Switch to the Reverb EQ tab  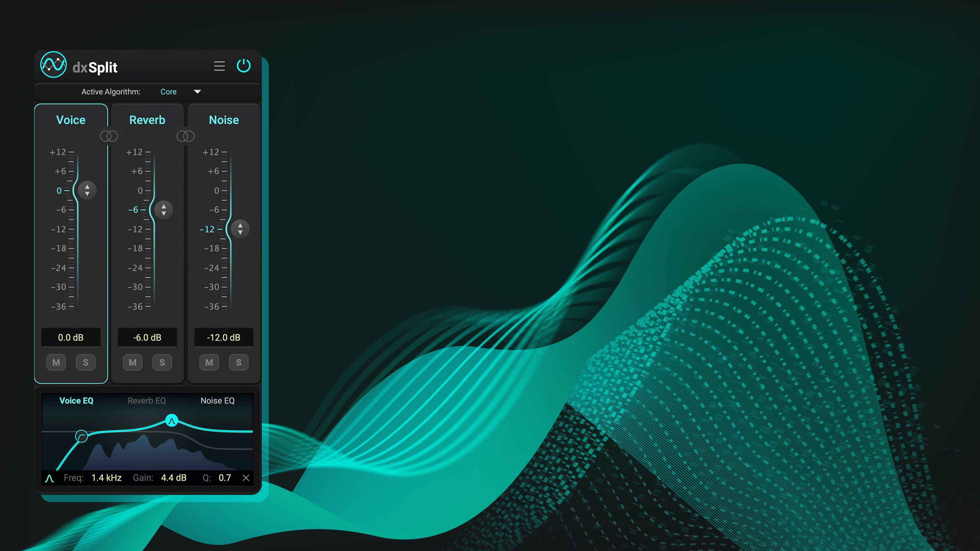[x=147, y=401]
